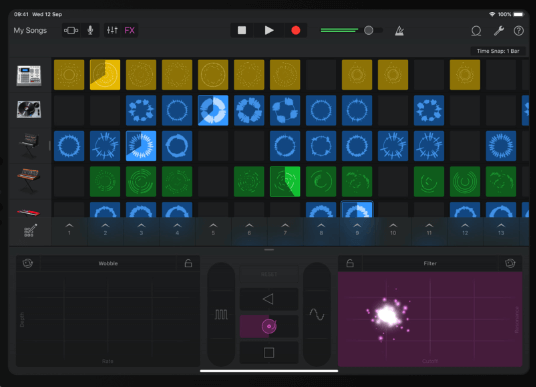
Task: Toggle the metronome icon
Action: (399, 31)
